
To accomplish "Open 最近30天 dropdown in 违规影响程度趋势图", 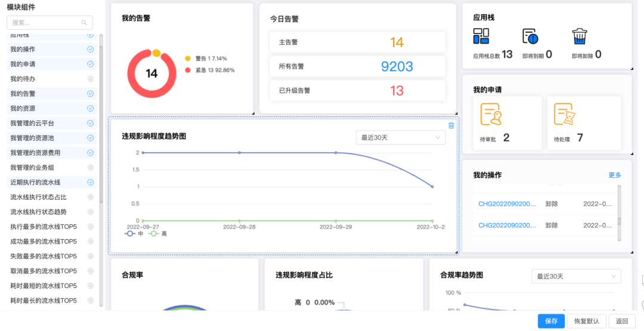I will 401,138.
